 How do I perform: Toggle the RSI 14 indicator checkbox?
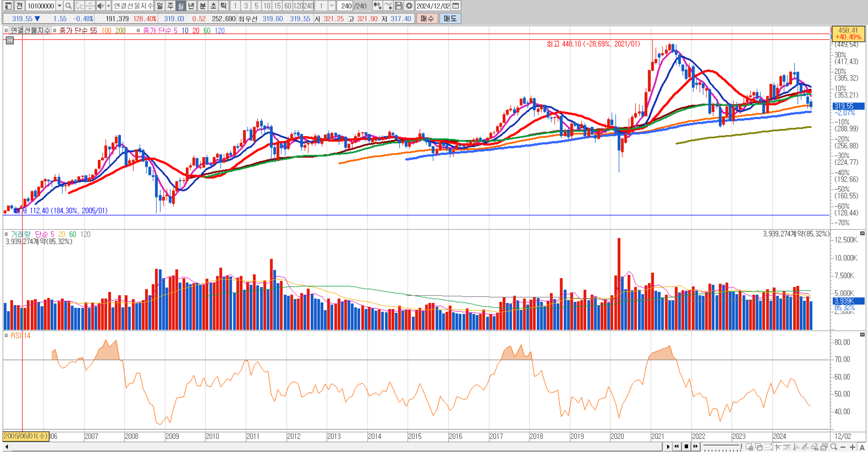(x=6, y=335)
